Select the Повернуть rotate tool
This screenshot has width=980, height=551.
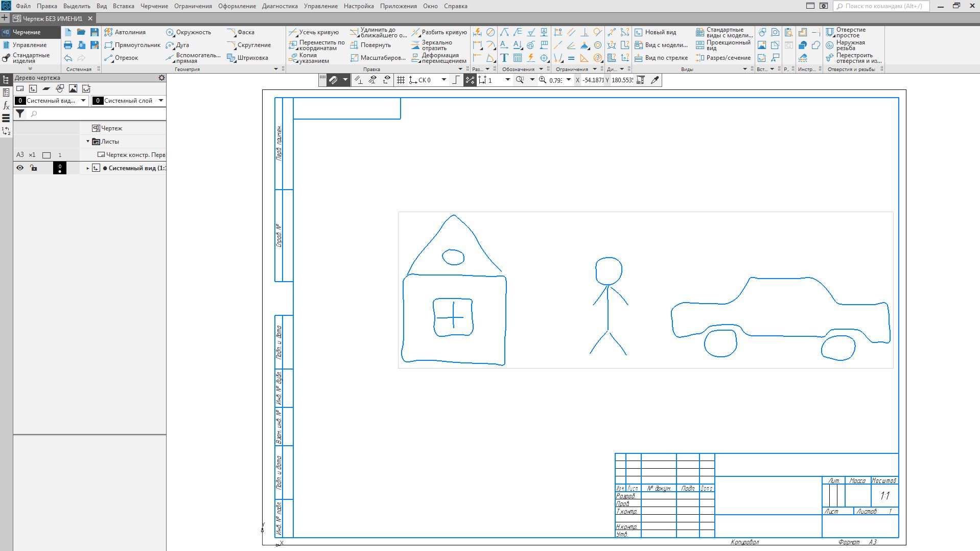[x=370, y=45]
